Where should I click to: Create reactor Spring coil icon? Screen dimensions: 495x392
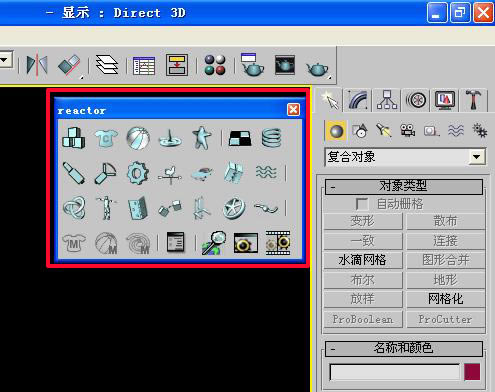tap(271, 138)
